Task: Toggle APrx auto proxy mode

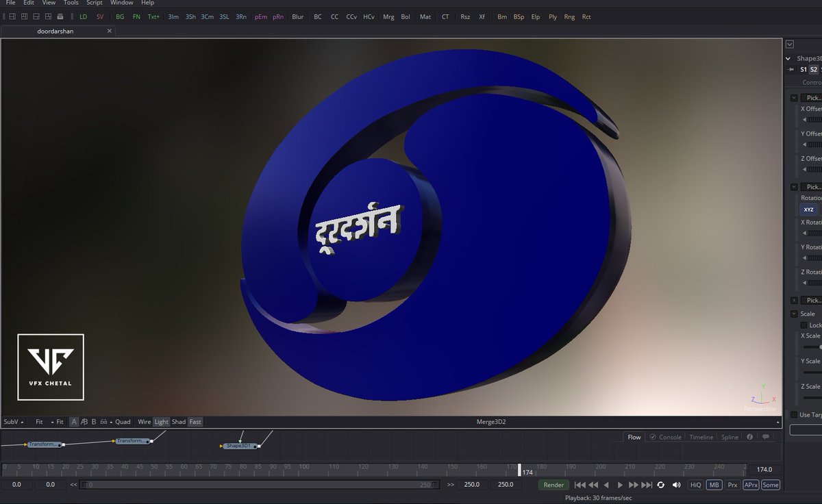Action: tap(751, 485)
